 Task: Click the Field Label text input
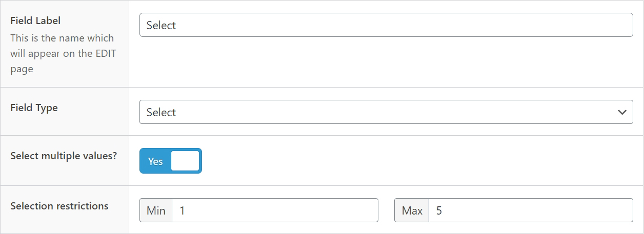click(386, 25)
